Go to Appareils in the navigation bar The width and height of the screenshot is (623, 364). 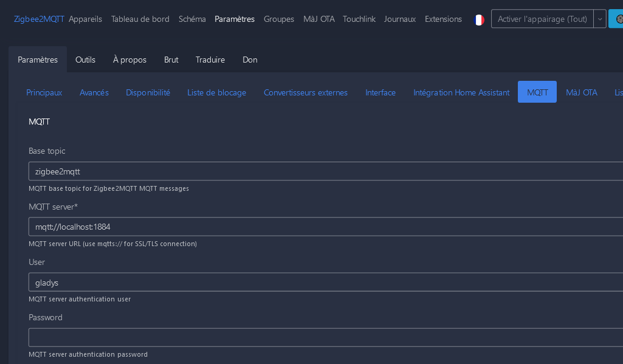tap(86, 19)
